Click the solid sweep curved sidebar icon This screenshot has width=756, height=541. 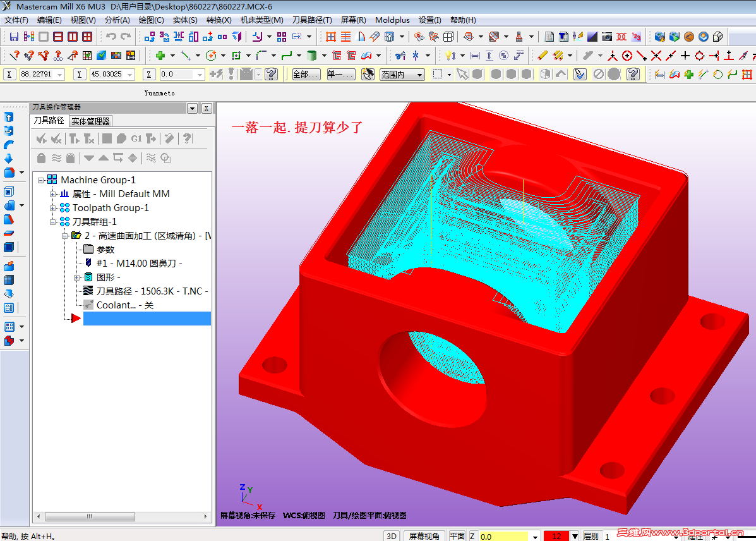(9, 145)
